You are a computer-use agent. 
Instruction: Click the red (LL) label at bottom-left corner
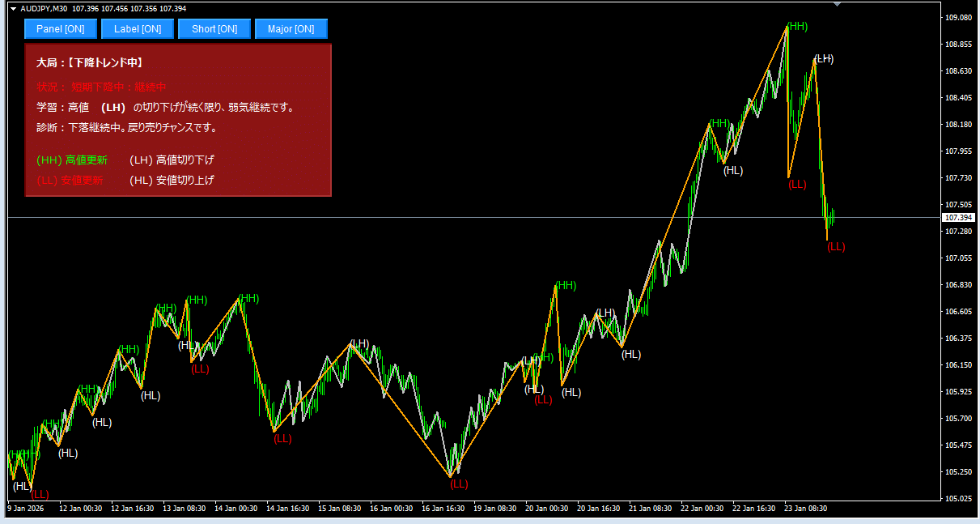tap(40, 494)
